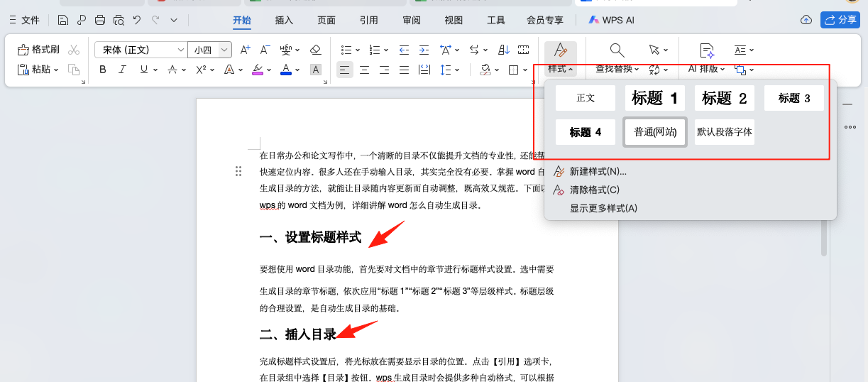868x382 pixels.
Task: Toggle Bold formatting
Action: point(103,70)
